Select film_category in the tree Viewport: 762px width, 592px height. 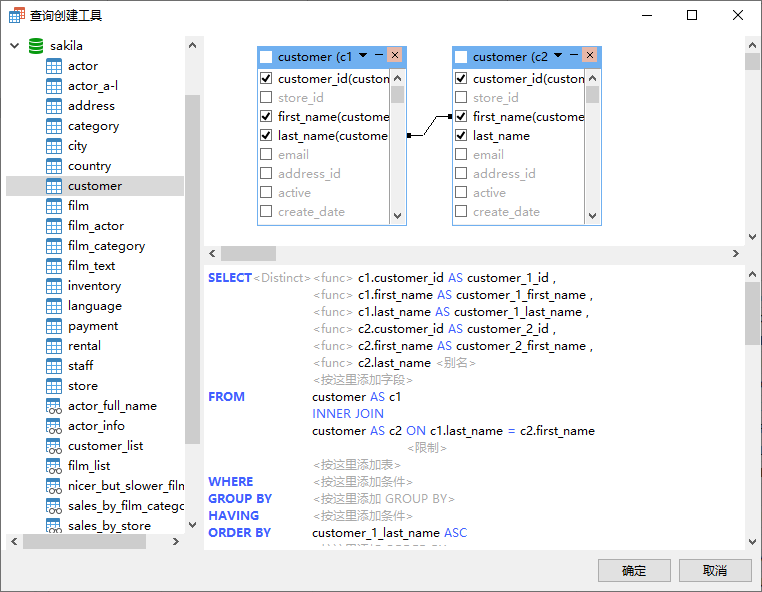click(106, 246)
